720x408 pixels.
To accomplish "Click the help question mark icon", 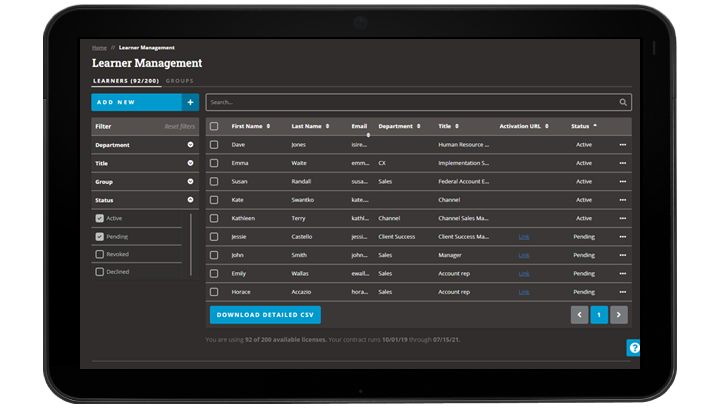I will (x=633, y=348).
